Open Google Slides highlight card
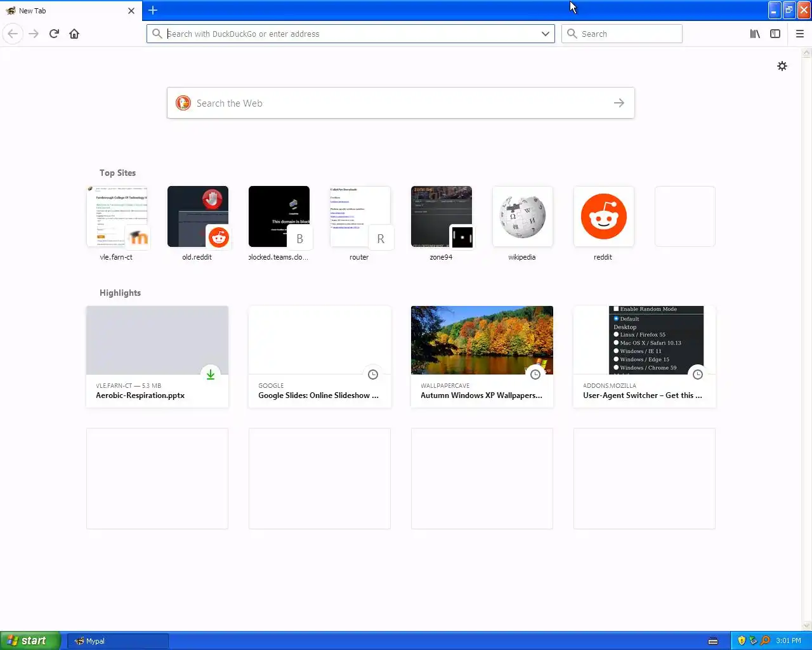Image resolution: width=812 pixels, height=650 pixels. 320,357
